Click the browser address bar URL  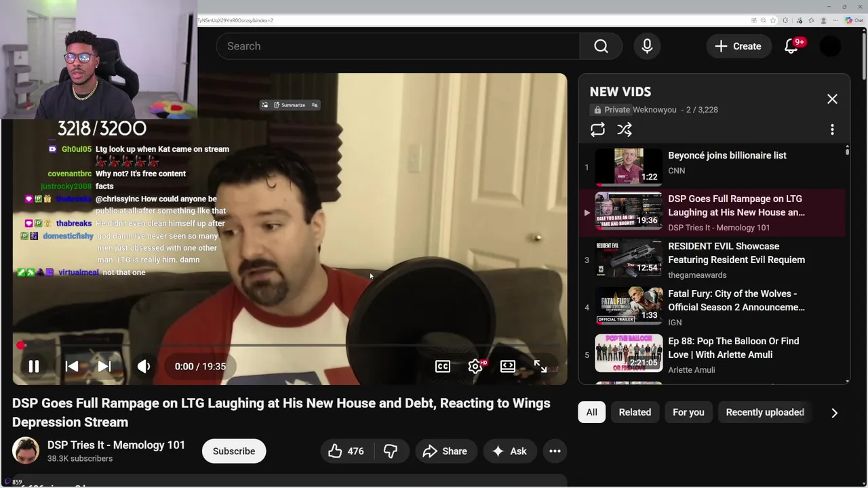click(235, 20)
